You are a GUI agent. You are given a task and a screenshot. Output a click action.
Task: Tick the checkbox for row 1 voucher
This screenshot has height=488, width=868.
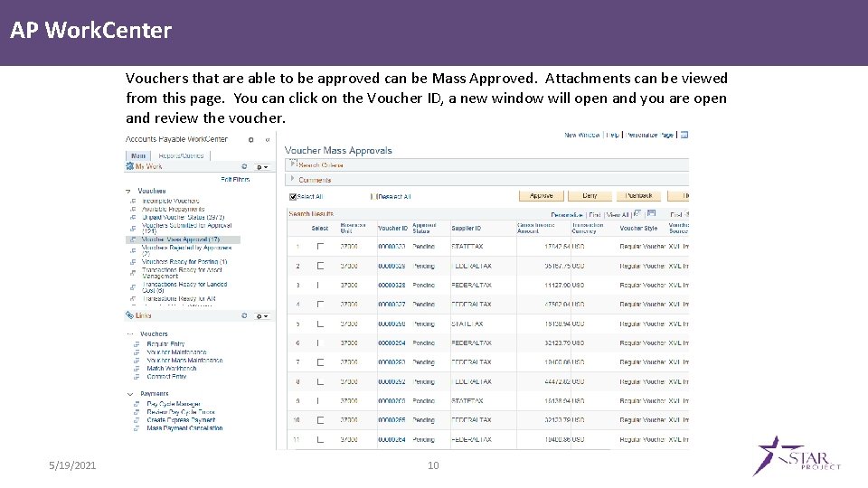click(320, 246)
